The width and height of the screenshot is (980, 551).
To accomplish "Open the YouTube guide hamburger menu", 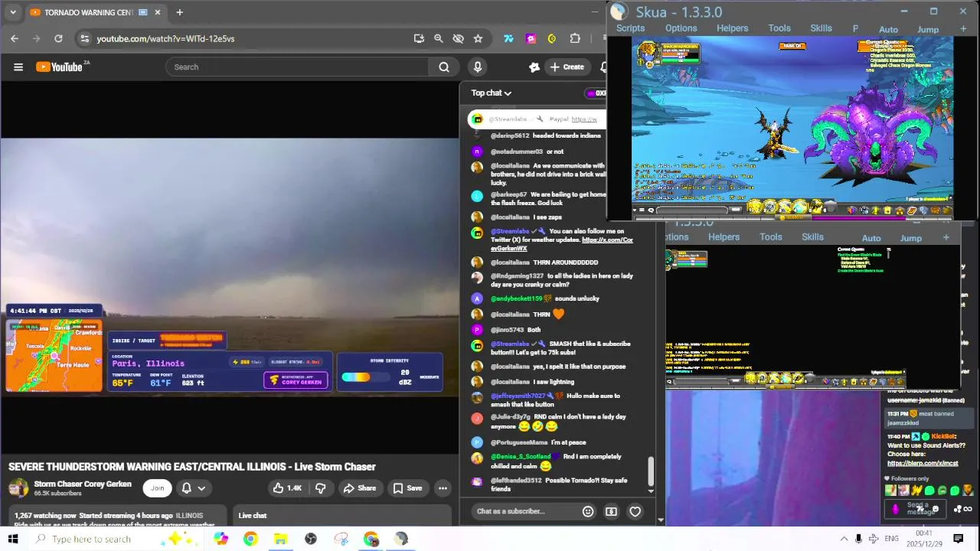I will pyautogui.click(x=18, y=67).
